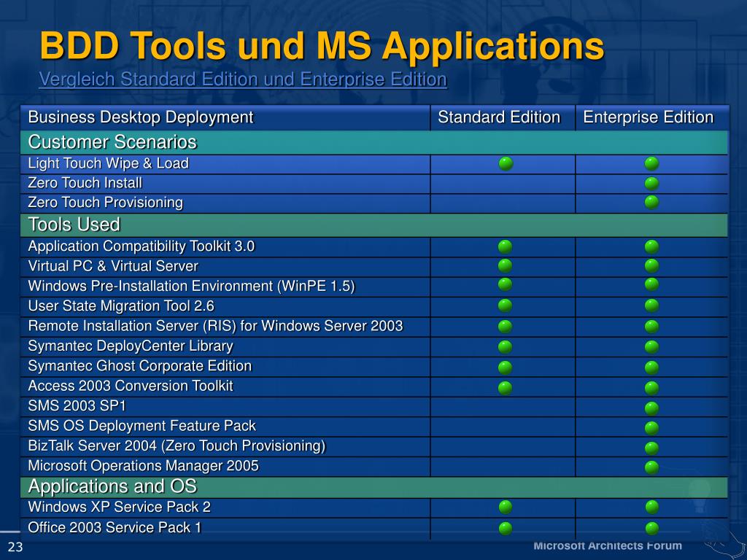Click Enterprise Edition dot for Symantec DeployCenter Library
Image resolution: width=747 pixels, height=560 pixels.
point(651,346)
